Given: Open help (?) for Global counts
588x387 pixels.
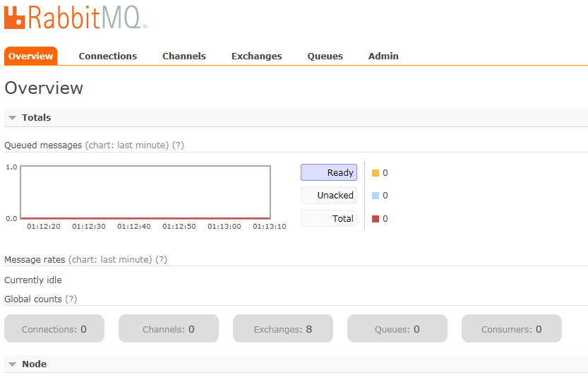Looking at the screenshot, I should [71, 299].
